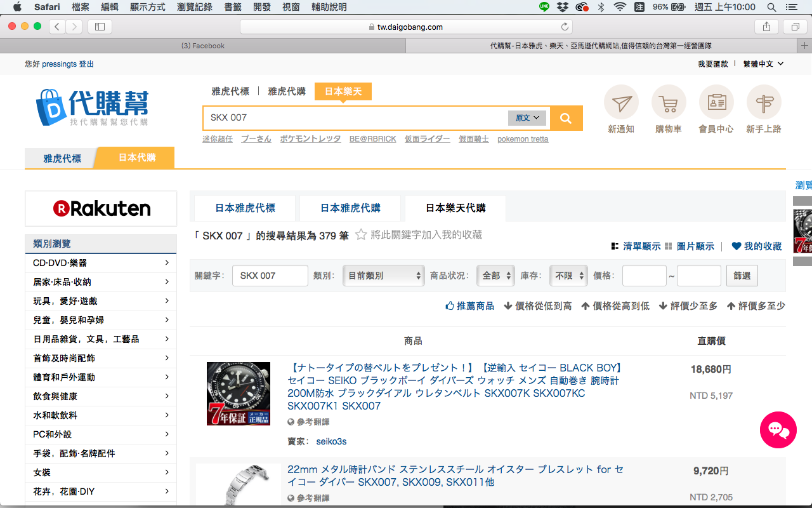Select the 雅虎代標 search tab above search box
The height and width of the screenshot is (508, 812).
[230, 91]
